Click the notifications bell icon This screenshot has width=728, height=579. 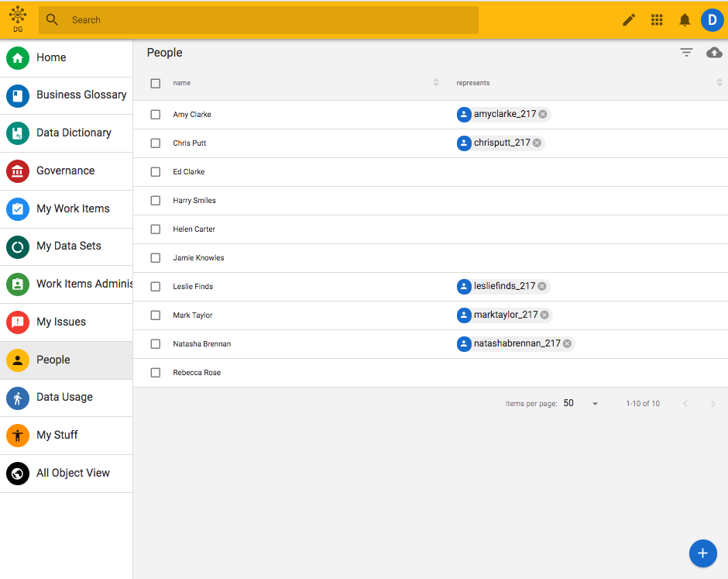point(685,20)
